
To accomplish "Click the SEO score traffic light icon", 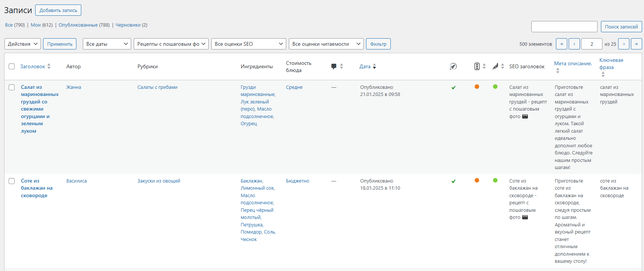I will click(477, 66).
